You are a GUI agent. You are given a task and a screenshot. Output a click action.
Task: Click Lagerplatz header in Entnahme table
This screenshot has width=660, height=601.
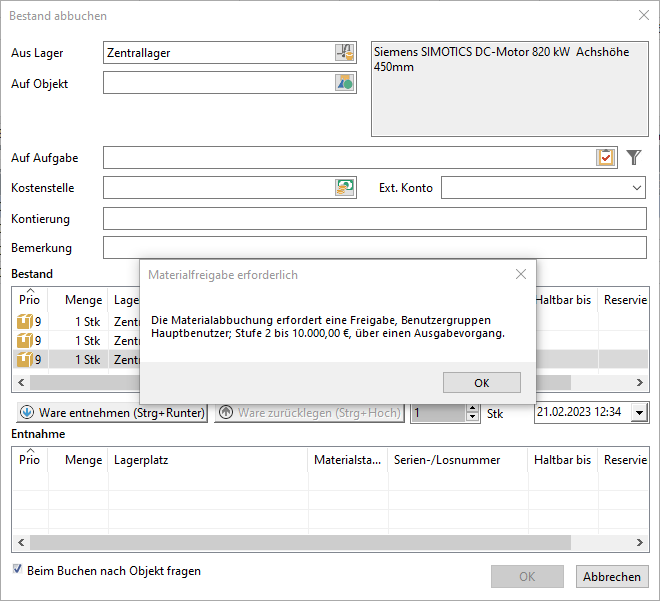tap(208, 460)
